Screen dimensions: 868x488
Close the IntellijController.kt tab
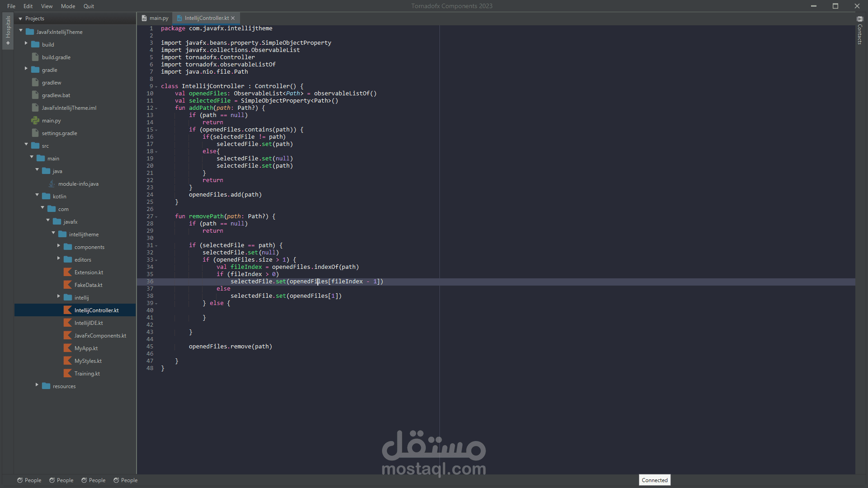click(233, 18)
